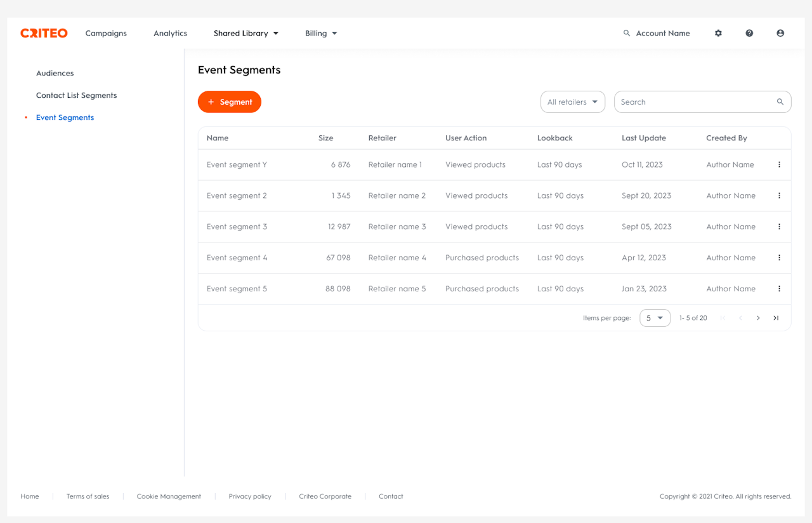
Task: Go to next page of results
Action: pyautogui.click(x=758, y=318)
